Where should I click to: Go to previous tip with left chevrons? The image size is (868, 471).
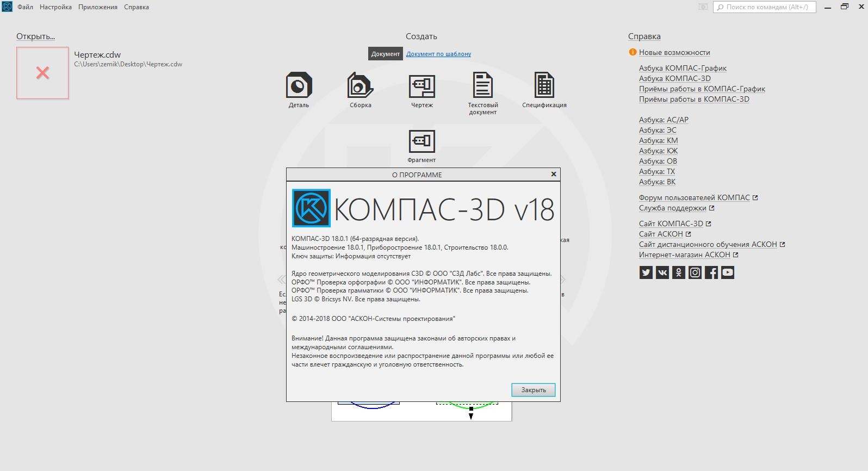(x=281, y=280)
